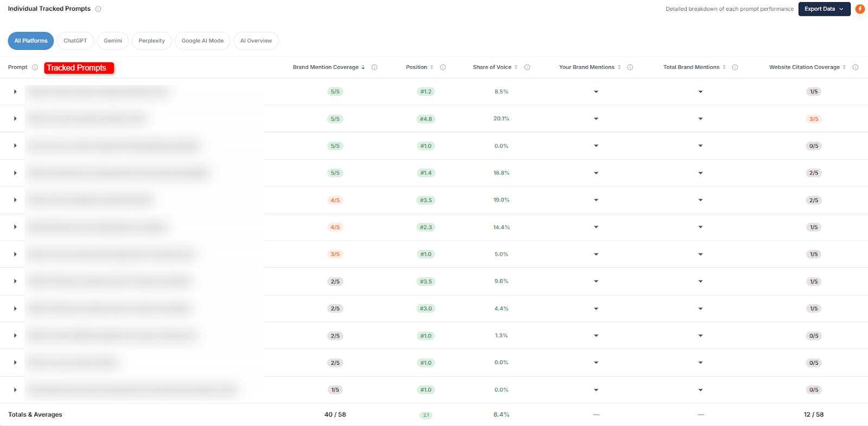Click the #3.0 position badge
The image size is (868, 426).
pyautogui.click(x=426, y=308)
